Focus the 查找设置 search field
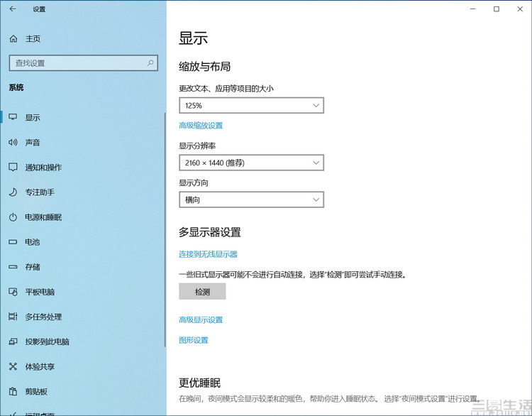532x416 pixels. (84, 62)
